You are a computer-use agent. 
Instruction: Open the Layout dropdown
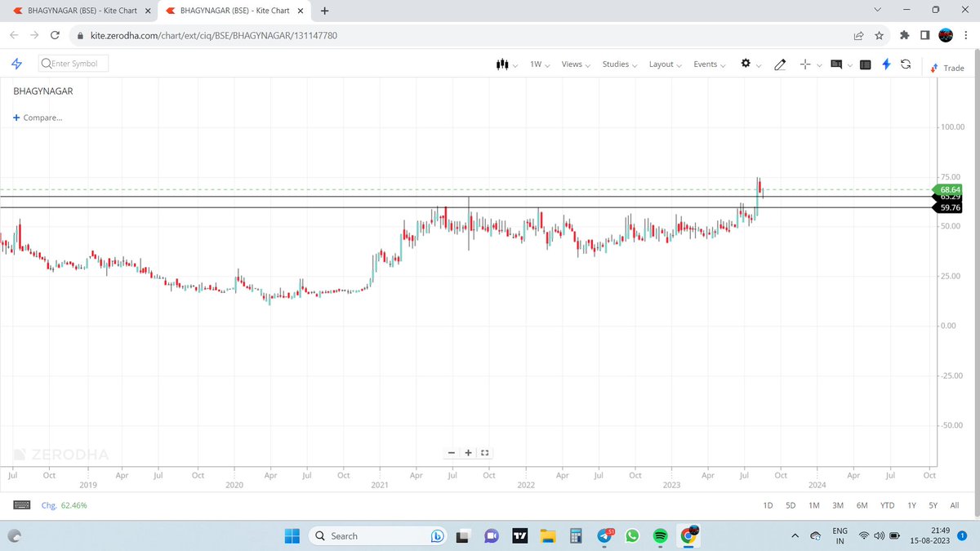click(665, 64)
